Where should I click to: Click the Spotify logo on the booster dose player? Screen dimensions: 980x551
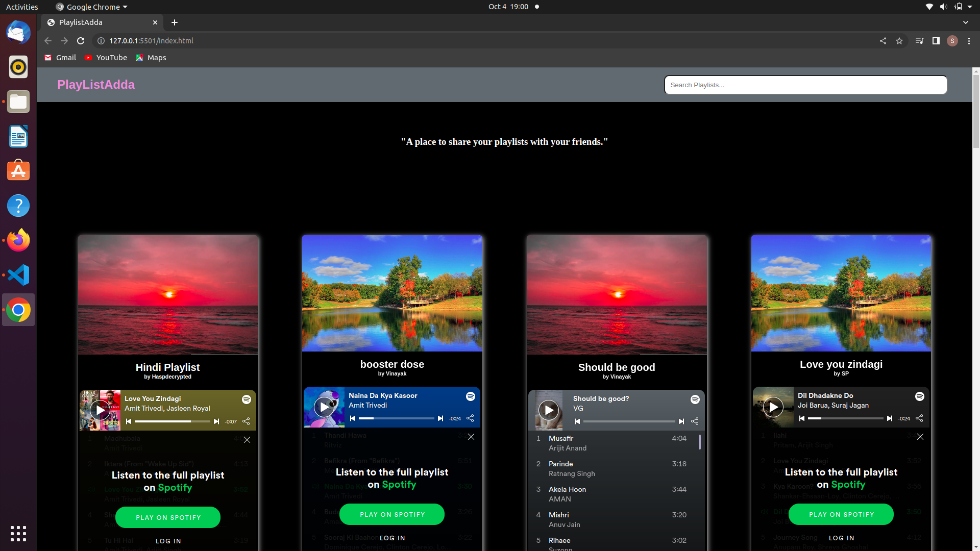(x=470, y=396)
